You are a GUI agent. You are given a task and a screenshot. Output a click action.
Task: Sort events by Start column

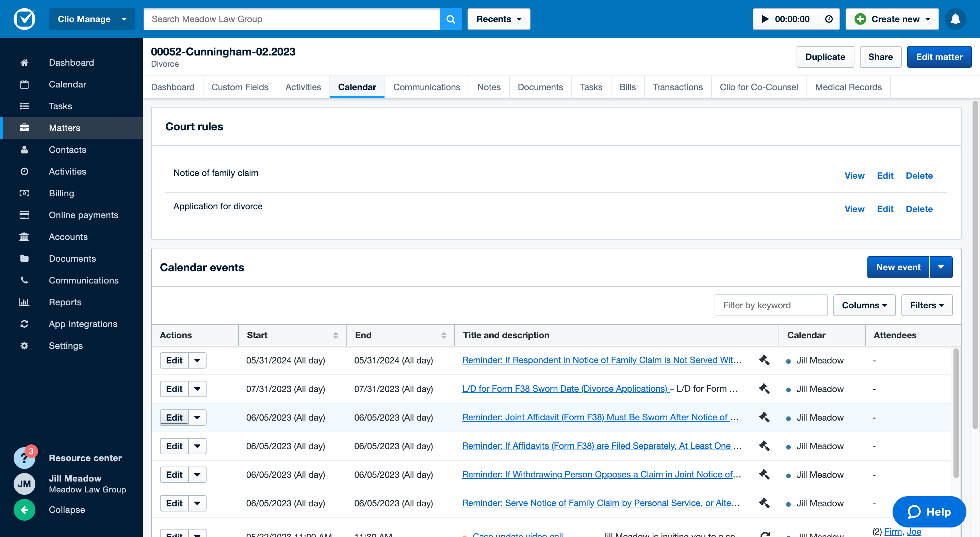[335, 335]
